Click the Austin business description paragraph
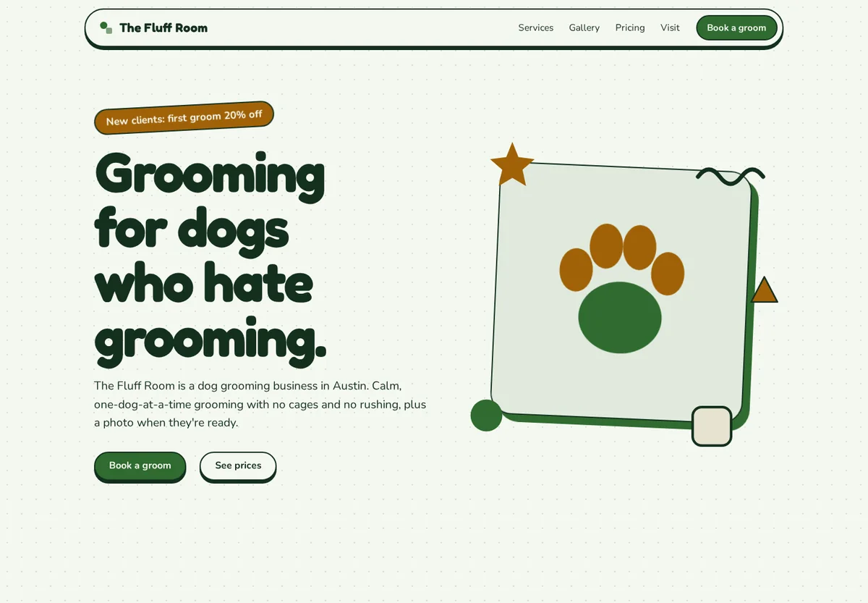868x603 pixels. click(x=260, y=404)
